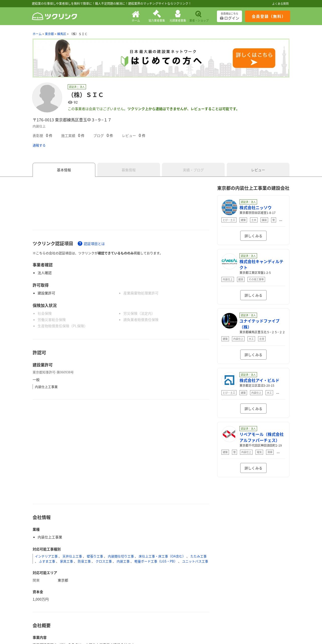Click とび・土工 tag on ニッソウ card

(229, 220)
